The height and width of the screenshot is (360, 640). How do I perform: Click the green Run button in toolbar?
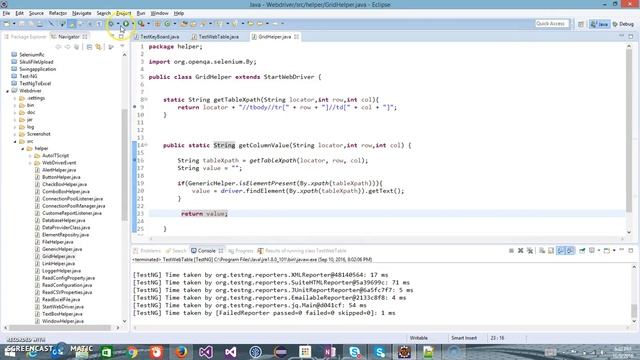(126, 24)
